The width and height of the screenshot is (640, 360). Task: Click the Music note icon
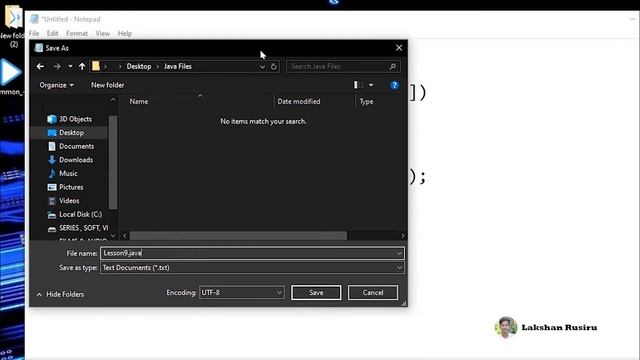click(x=52, y=173)
